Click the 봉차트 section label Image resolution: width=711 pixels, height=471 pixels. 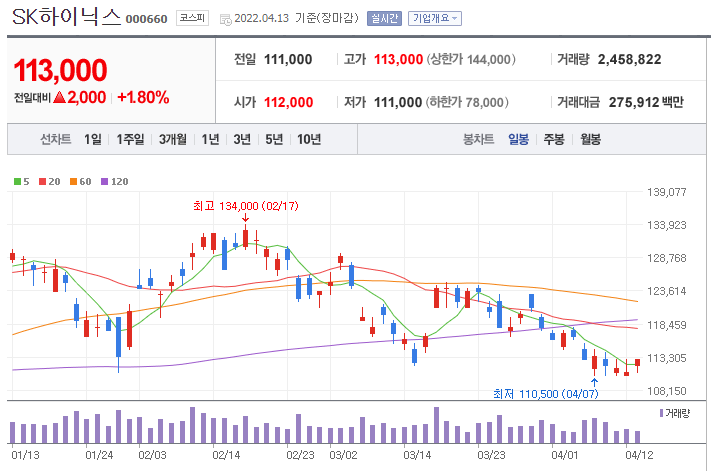click(478, 139)
